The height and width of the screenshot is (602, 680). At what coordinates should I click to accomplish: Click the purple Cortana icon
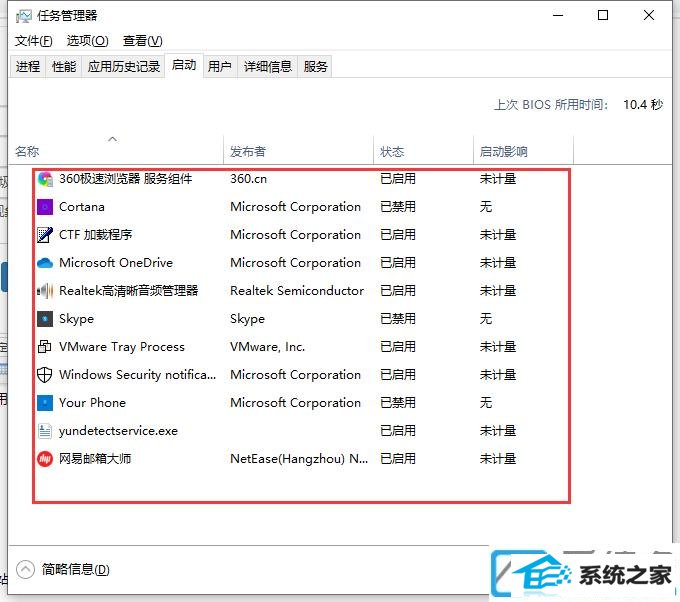(x=45, y=207)
